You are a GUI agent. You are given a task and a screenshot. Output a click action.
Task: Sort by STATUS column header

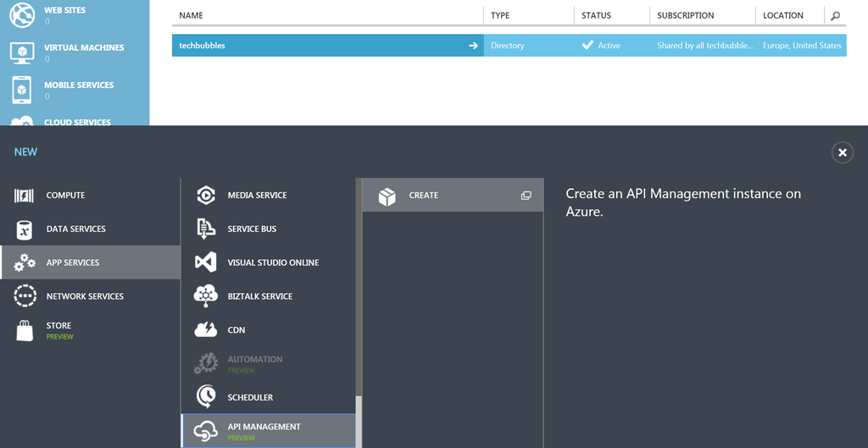tap(596, 15)
